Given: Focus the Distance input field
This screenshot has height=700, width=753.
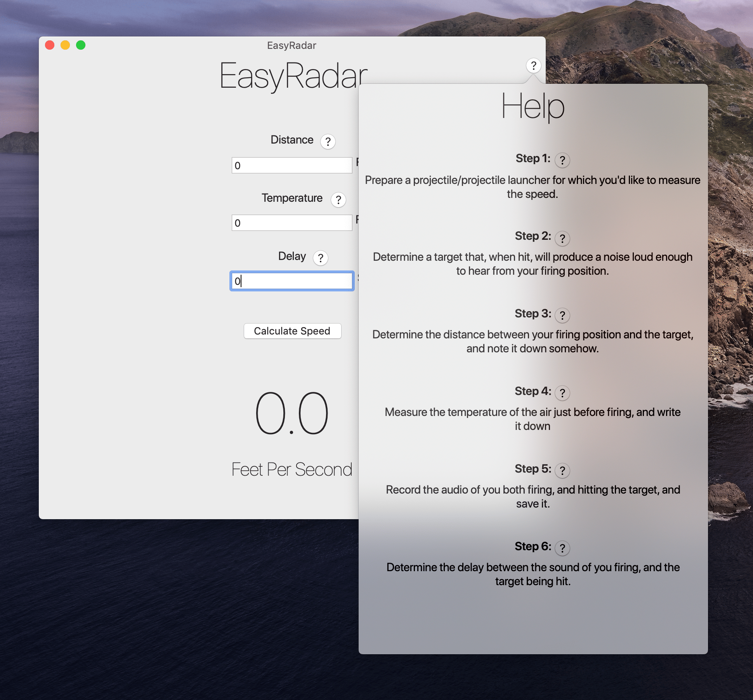Looking at the screenshot, I should (291, 165).
